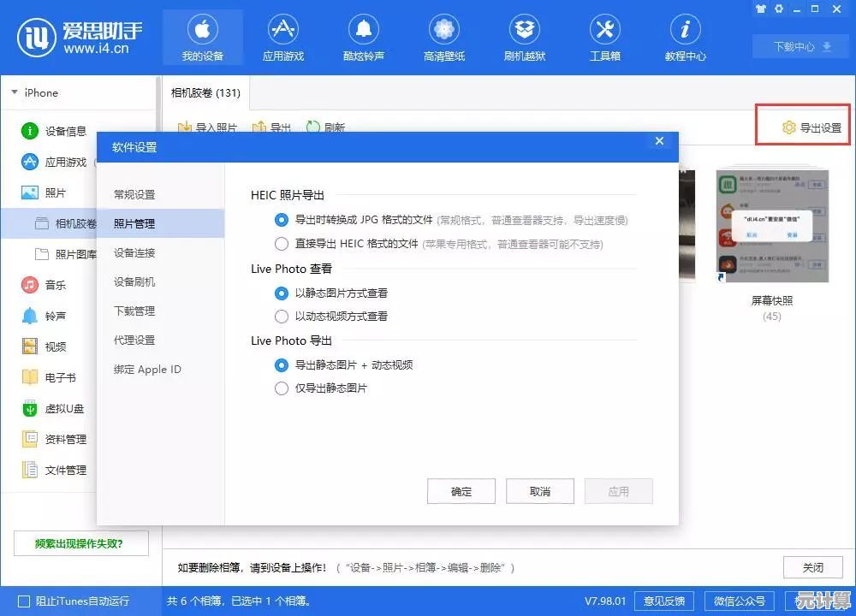Open the 教程中心 info icon

tap(685, 31)
